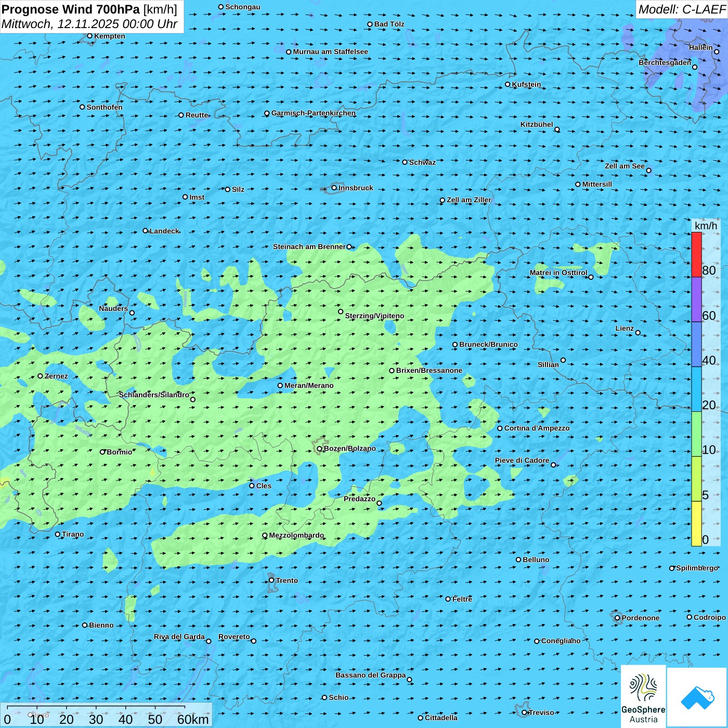Click the GeoSphere Austria logo

click(643, 696)
